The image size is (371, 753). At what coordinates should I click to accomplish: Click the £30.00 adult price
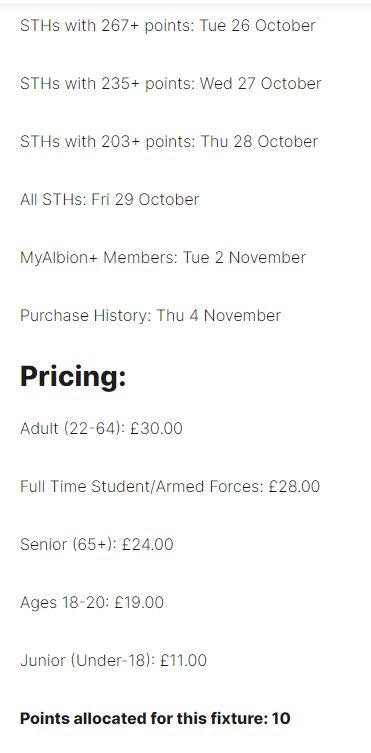tap(156, 428)
